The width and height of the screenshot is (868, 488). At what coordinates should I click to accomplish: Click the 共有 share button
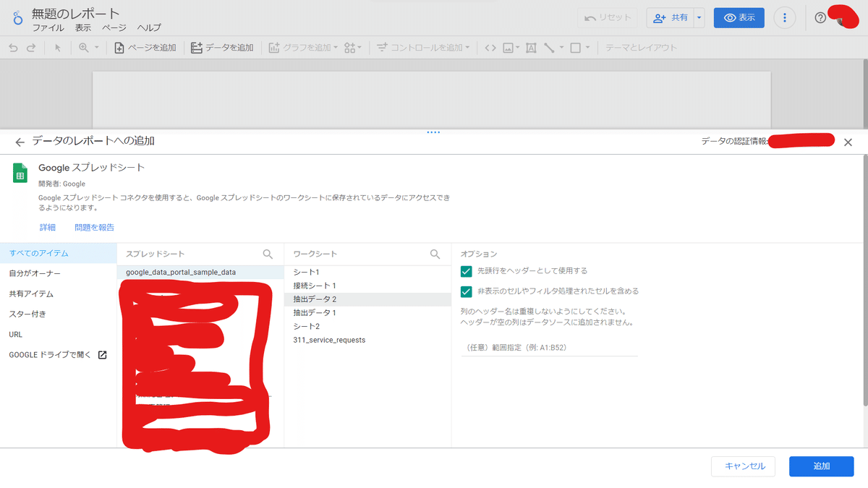tap(670, 18)
